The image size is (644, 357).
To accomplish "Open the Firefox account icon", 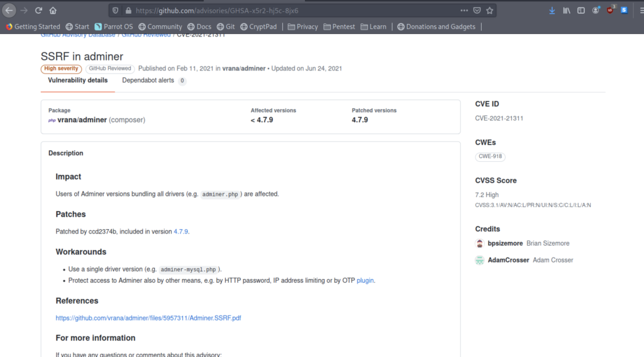I will (x=596, y=11).
